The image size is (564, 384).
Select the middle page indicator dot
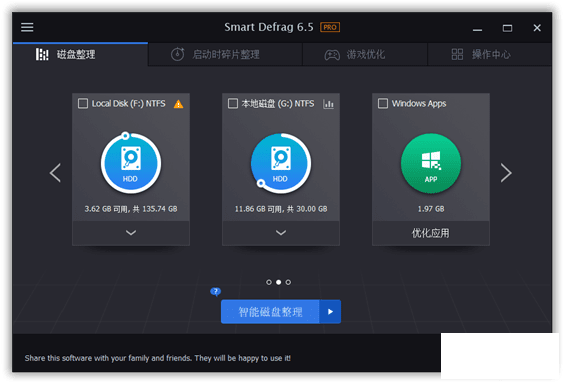coord(278,282)
